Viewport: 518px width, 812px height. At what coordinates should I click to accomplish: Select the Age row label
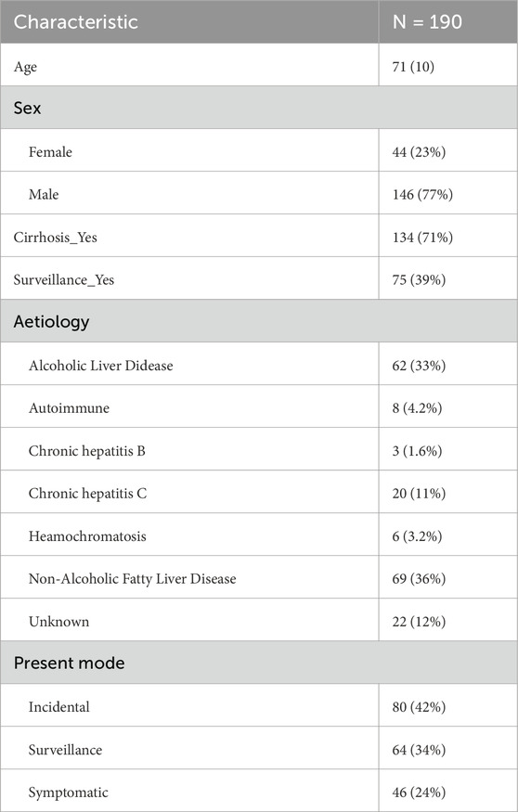click(x=25, y=68)
